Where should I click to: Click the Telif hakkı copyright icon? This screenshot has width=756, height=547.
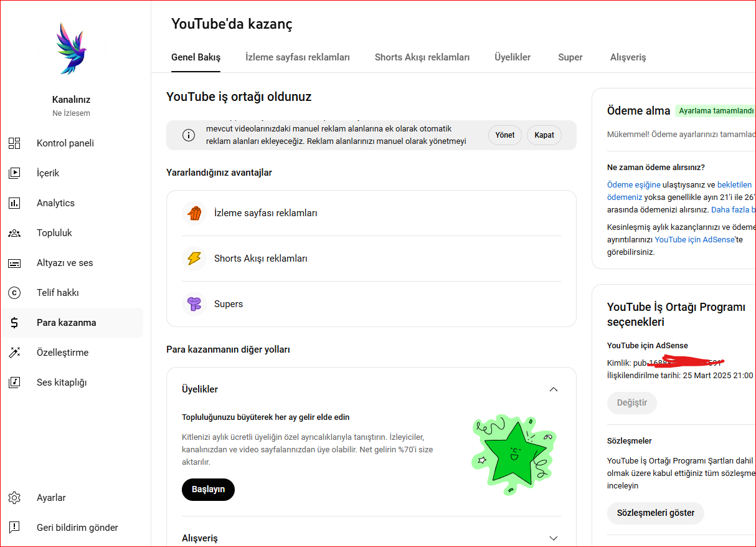coord(14,293)
